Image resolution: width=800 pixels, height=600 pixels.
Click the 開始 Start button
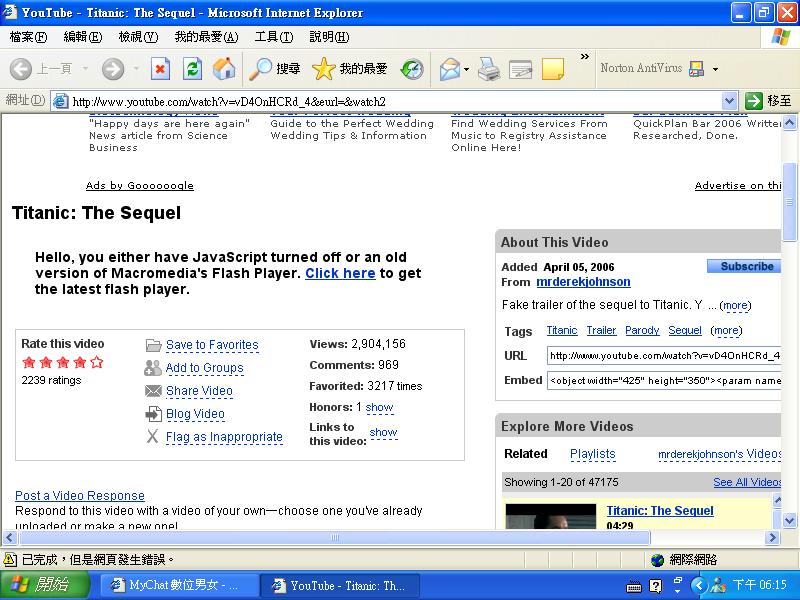click(x=44, y=585)
